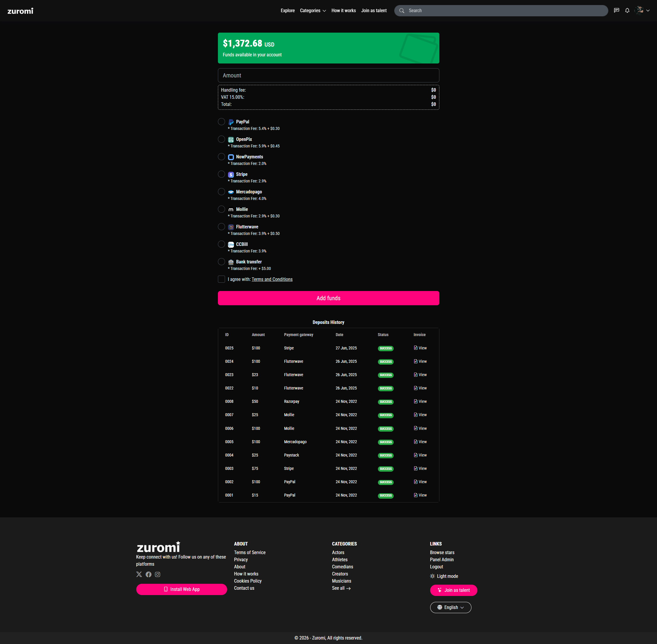
Task: Check the Terms and Conditions agreement box
Action: point(221,279)
